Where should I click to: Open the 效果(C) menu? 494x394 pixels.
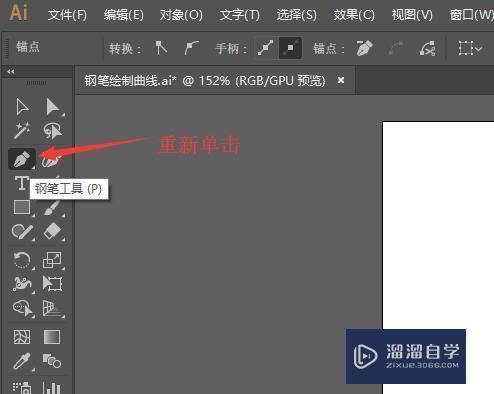pyautogui.click(x=354, y=15)
